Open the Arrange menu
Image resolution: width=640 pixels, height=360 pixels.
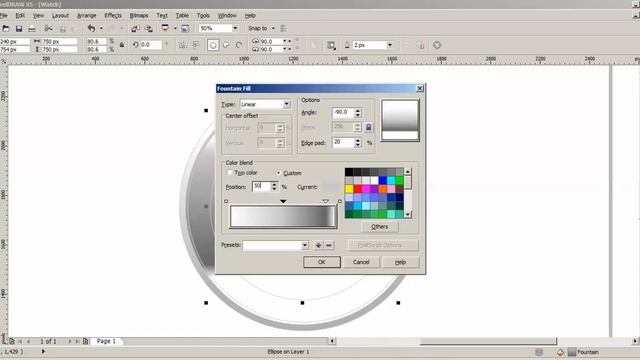[x=87, y=16]
